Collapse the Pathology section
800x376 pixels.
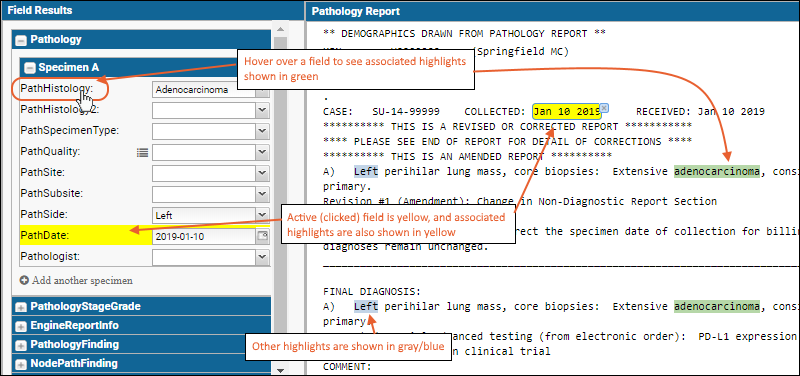pyautogui.click(x=21, y=40)
